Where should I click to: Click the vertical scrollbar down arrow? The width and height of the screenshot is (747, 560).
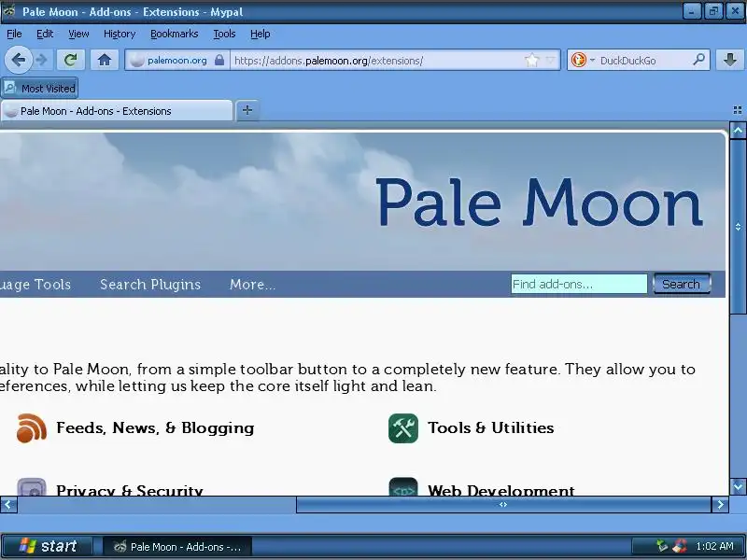pyautogui.click(x=738, y=486)
